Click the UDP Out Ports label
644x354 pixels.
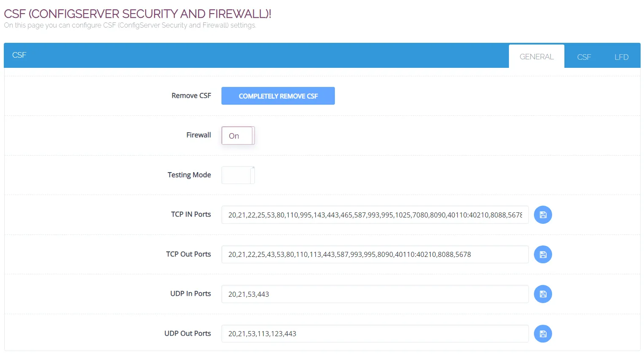click(x=188, y=333)
